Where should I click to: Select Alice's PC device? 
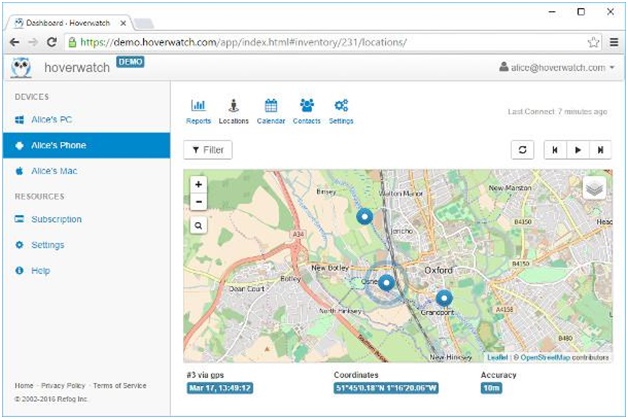(50, 119)
